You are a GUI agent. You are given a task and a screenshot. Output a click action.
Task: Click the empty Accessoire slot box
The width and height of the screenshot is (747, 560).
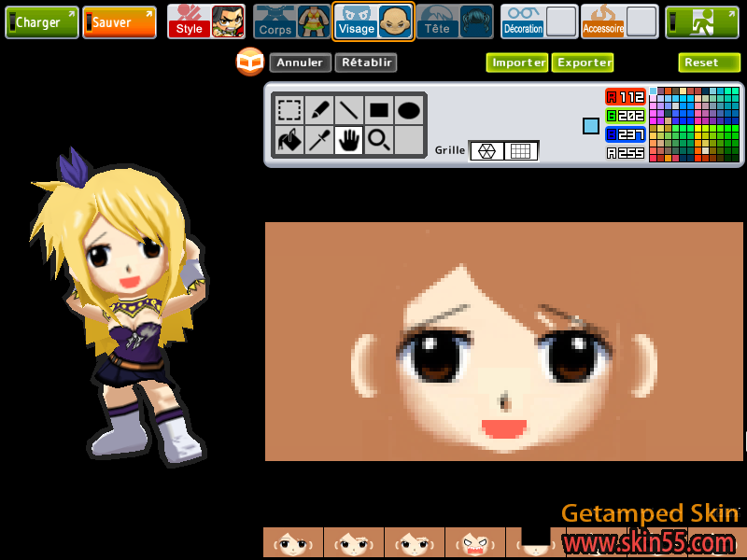click(x=641, y=21)
